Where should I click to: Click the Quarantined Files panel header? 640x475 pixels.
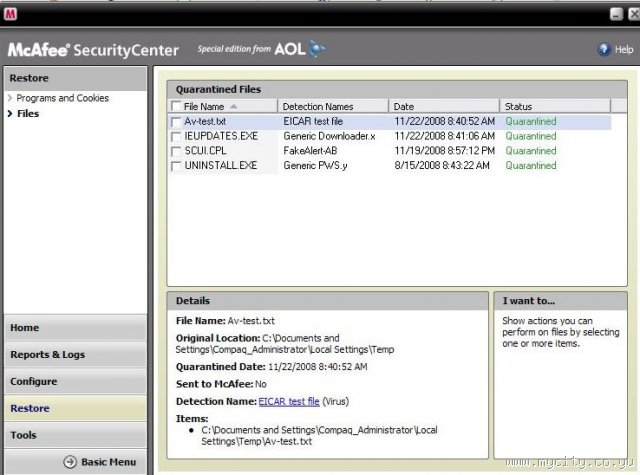(397, 89)
